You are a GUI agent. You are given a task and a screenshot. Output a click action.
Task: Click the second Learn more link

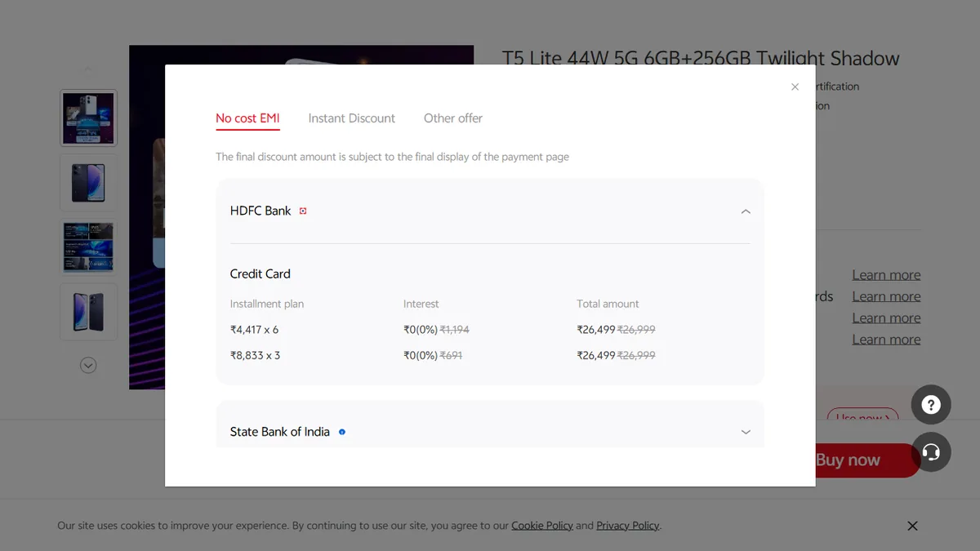click(x=886, y=296)
